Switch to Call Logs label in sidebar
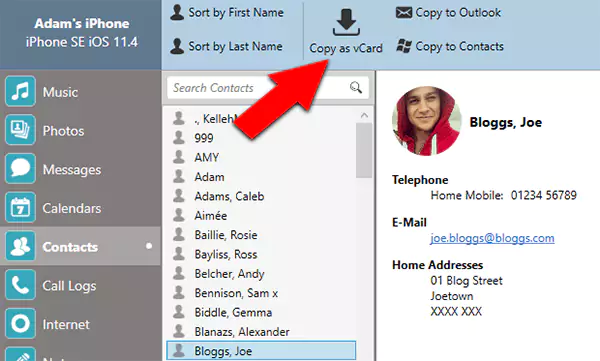Image resolution: width=600 pixels, height=361 pixels. tap(69, 286)
